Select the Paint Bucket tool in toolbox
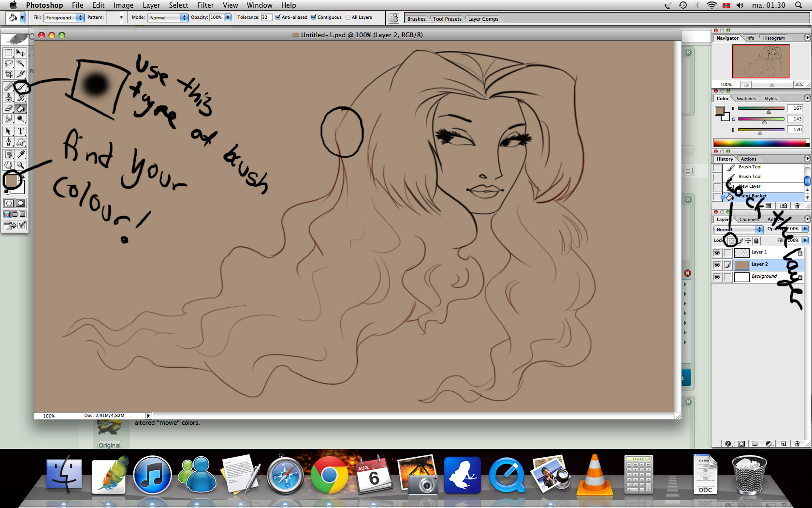Viewport: 812px width, 508px height. pyautogui.click(x=21, y=108)
